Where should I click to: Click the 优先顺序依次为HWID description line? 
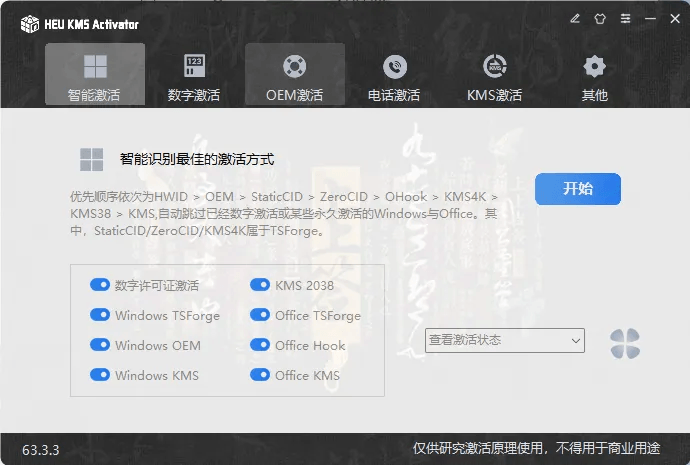point(284,197)
